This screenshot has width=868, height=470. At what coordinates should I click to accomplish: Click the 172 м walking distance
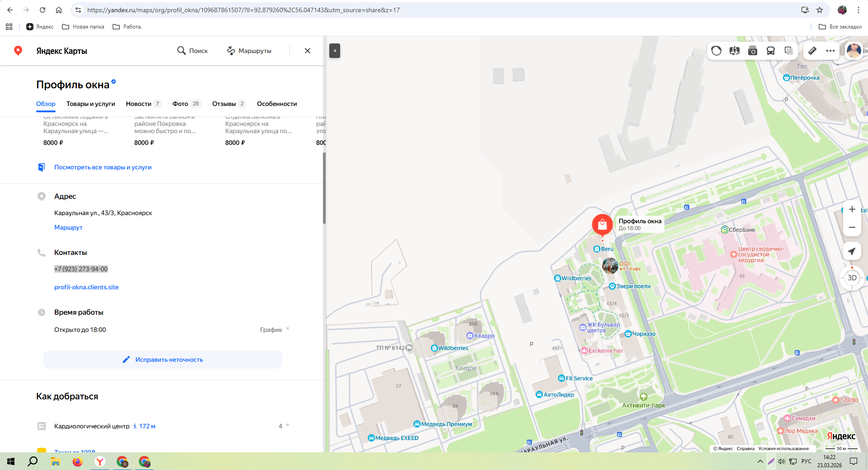click(x=144, y=426)
